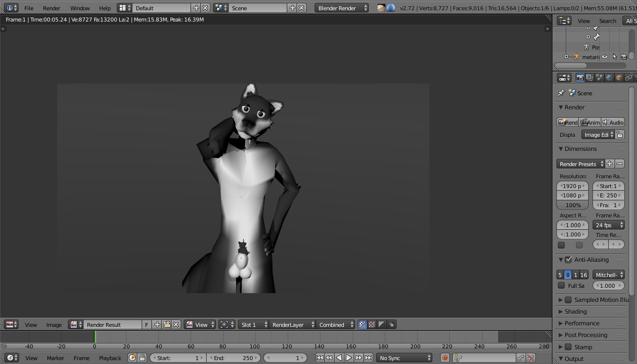Open the File menu
Viewport: 637px width, 364px height.
[29, 8]
